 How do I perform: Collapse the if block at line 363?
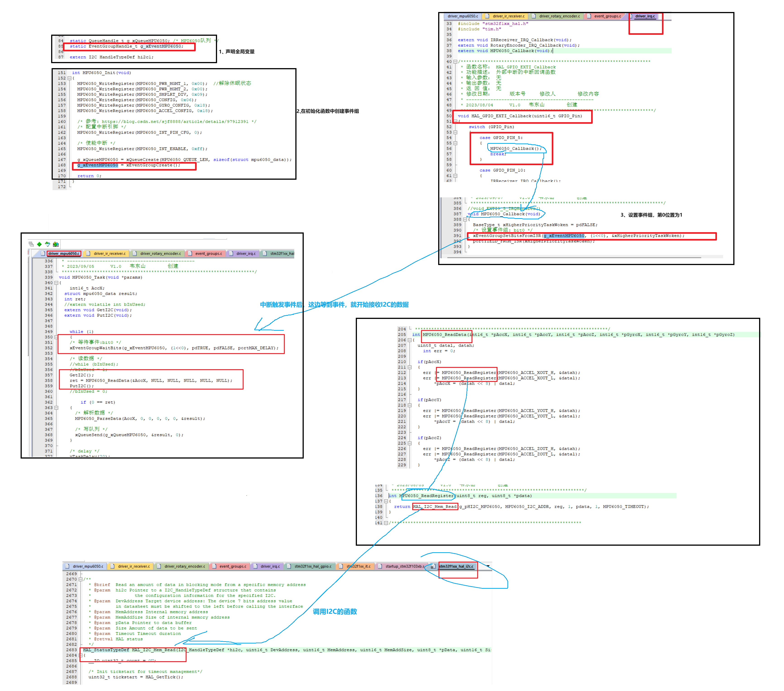56,407
